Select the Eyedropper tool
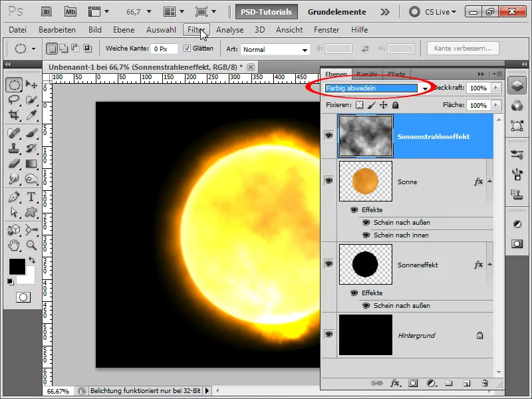Screen dimensions: 532x399 pyautogui.click(x=31, y=115)
